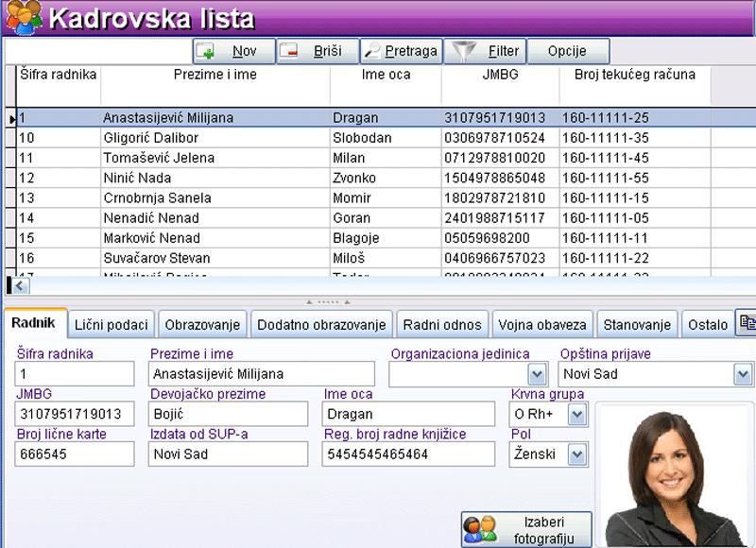Expand the Pol dropdown
Image resolution: width=756 pixels, height=548 pixels.
(x=576, y=454)
